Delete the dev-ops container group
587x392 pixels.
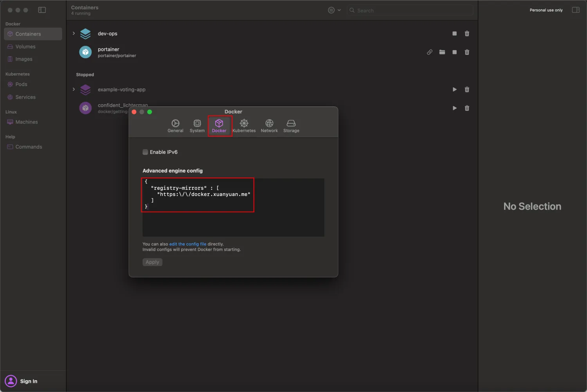[467, 34]
